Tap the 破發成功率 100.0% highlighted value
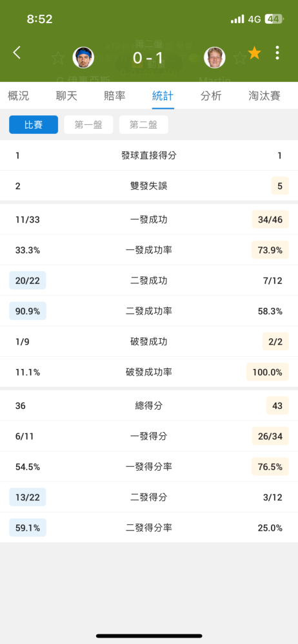The height and width of the screenshot is (644, 298). pyautogui.click(x=268, y=372)
